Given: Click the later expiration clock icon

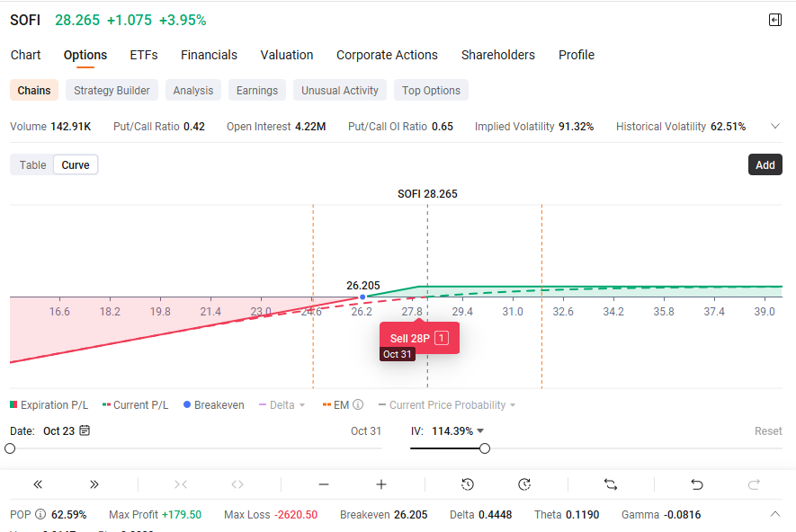Looking at the screenshot, I should [524, 484].
